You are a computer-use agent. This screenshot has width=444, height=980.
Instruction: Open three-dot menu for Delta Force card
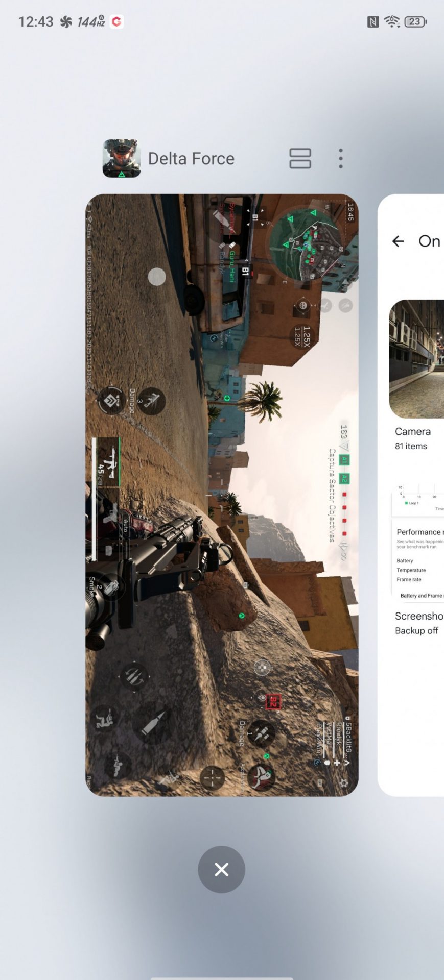pyautogui.click(x=341, y=159)
